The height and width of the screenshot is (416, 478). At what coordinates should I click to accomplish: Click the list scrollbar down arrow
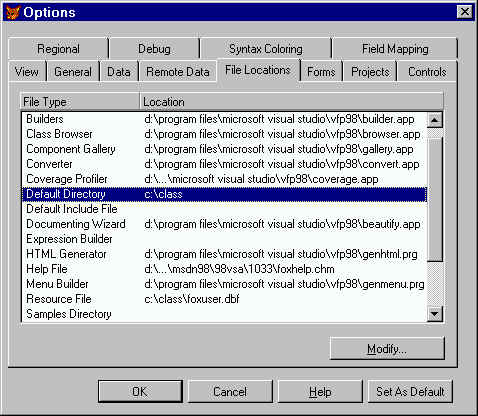coord(435,314)
